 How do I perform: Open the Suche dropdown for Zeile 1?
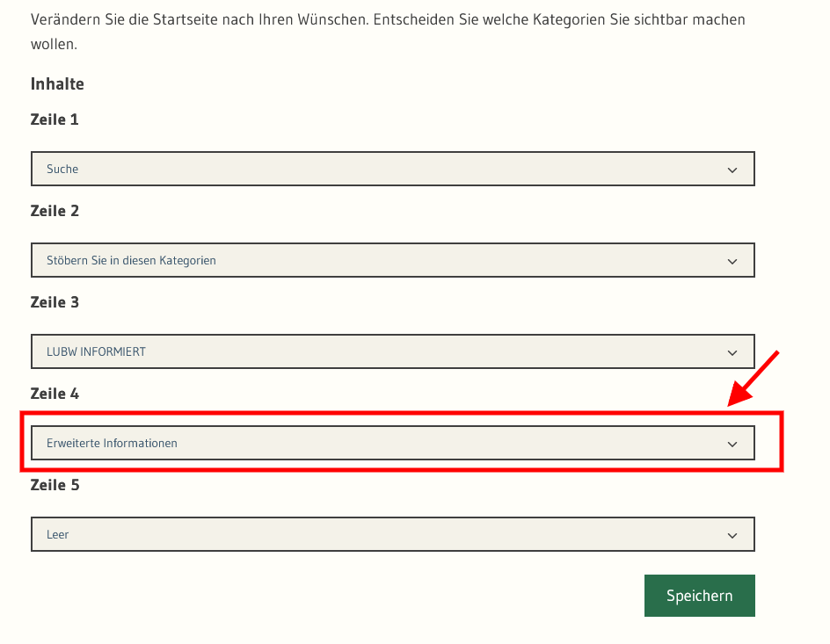[x=393, y=169]
